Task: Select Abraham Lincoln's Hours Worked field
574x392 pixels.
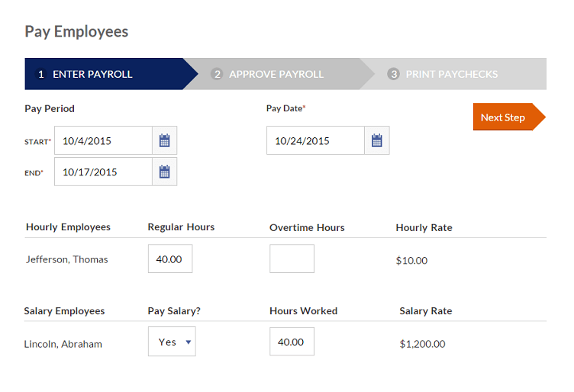Action: [292, 342]
